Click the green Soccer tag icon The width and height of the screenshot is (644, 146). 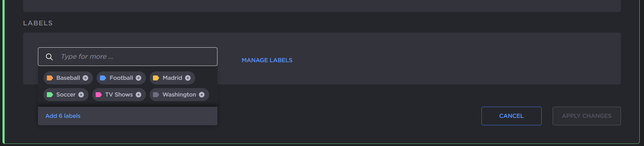coord(50,95)
